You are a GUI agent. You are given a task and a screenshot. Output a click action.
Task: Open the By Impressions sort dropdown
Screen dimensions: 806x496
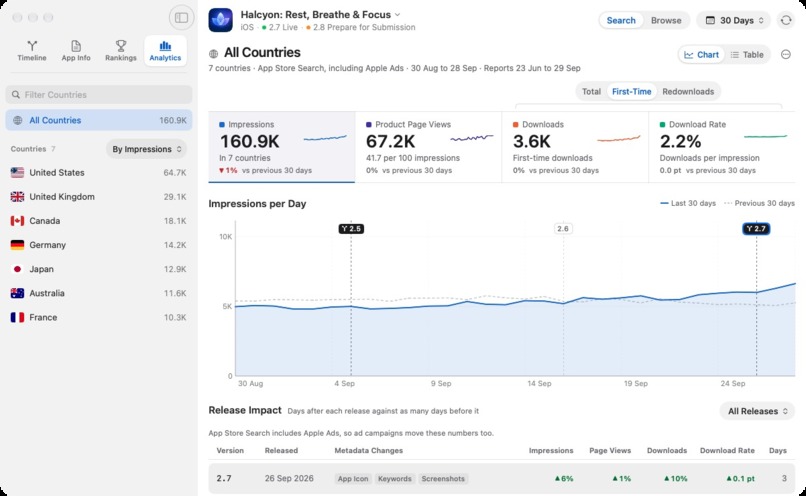pos(146,149)
